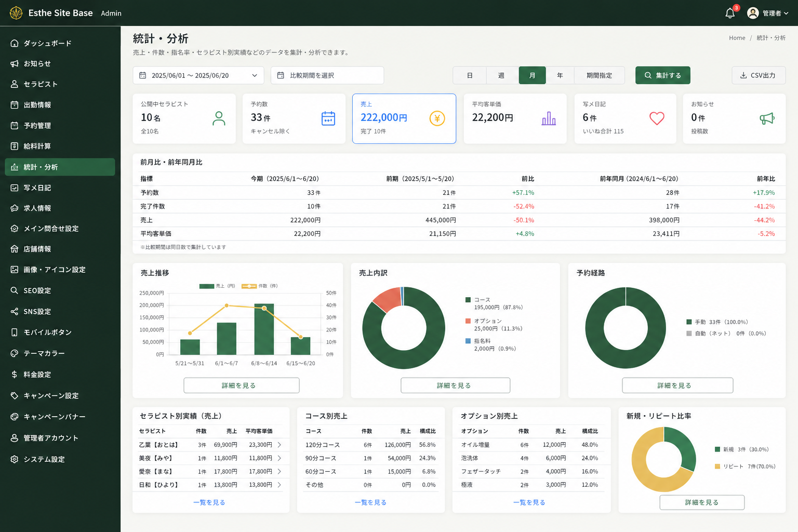798x532 pixels.
Task: Open the date range 2025/06/01〜2025/06/20 dropdown
Action: tap(198, 75)
